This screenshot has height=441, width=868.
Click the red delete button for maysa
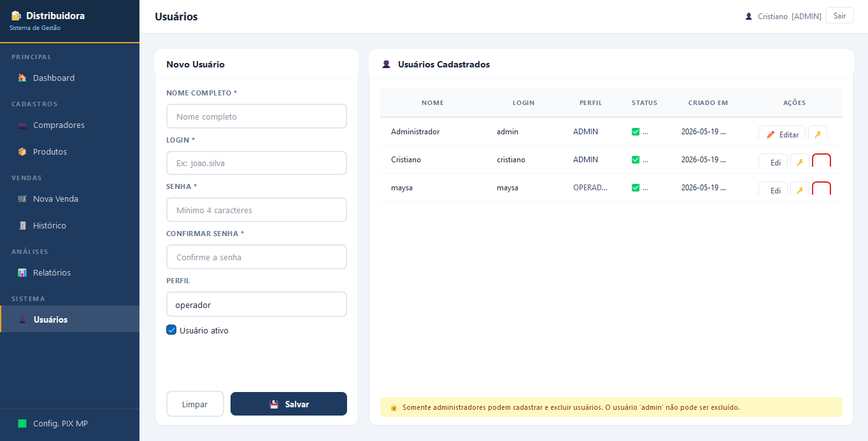tap(822, 190)
